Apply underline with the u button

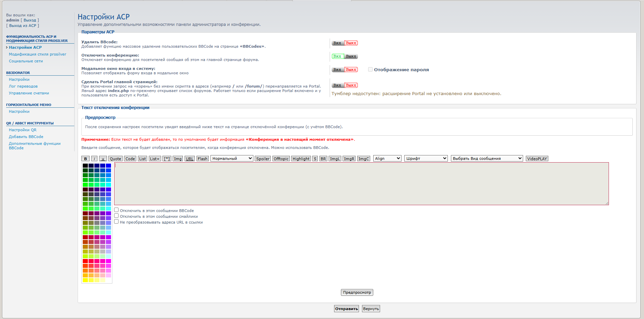(103, 159)
